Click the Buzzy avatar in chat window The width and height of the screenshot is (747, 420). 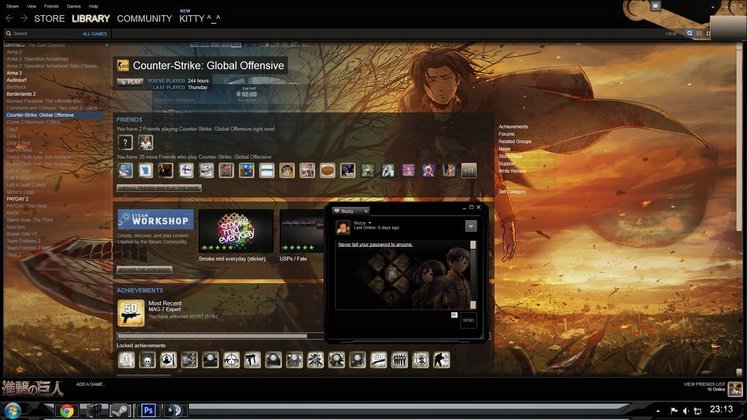pyautogui.click(x=343, y=227)
